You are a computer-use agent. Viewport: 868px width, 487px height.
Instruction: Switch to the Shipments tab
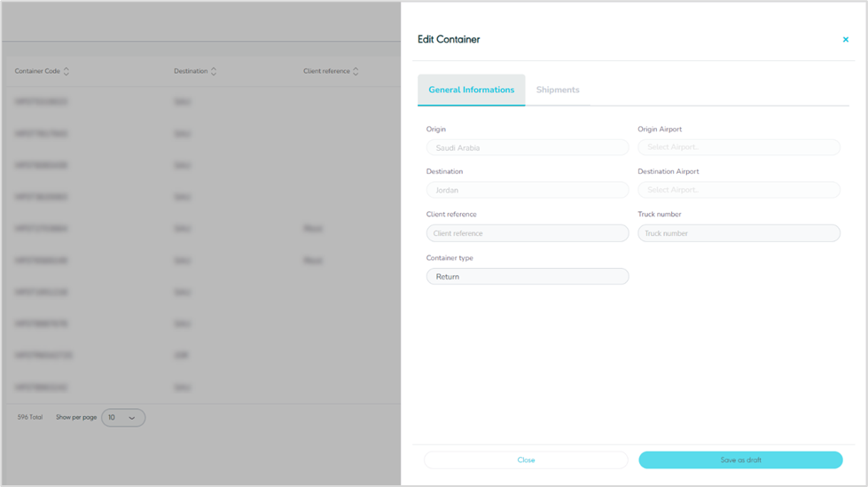558,90
